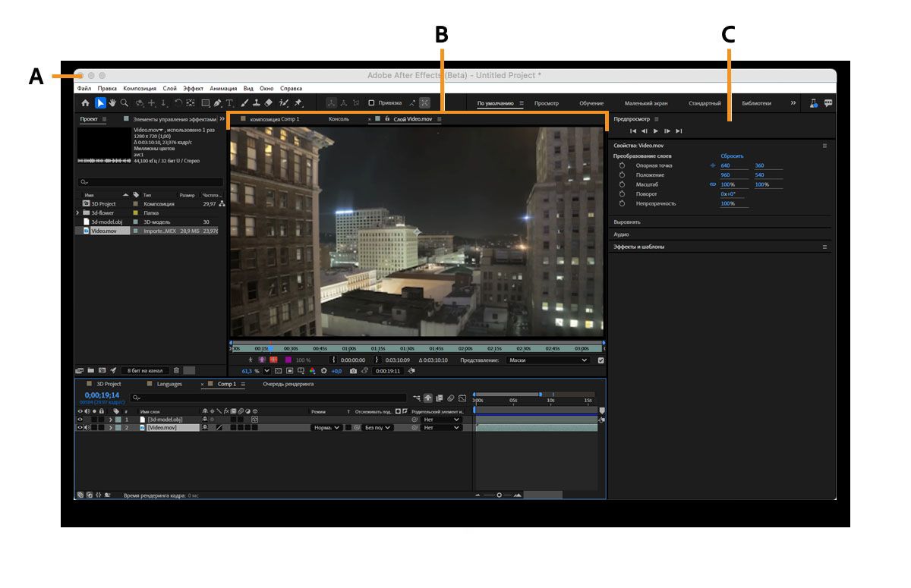Viewport: 911px width, 588px height.
Task: Expand the 3d-flower folder in Project panel
Action: [x=77, y=213]
